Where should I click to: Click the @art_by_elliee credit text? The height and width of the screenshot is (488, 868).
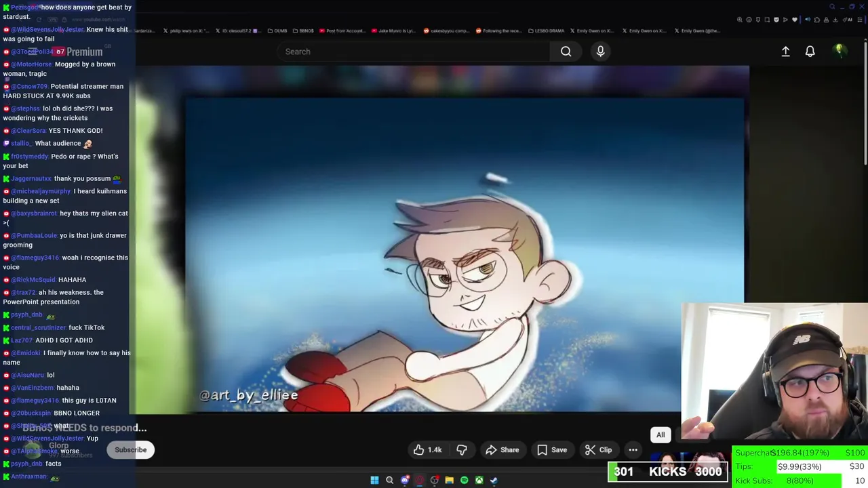[248, 395]
